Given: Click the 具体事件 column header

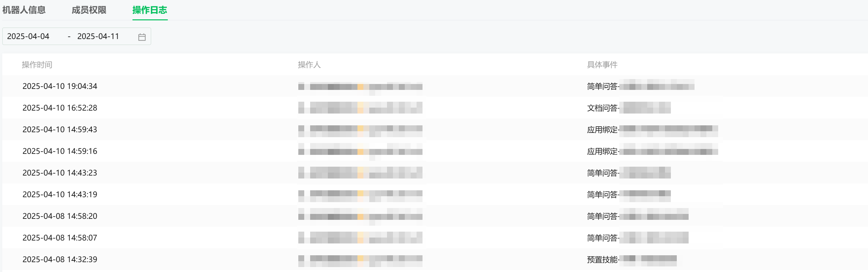Looking at the screenshot, I should tap(602, 65).
